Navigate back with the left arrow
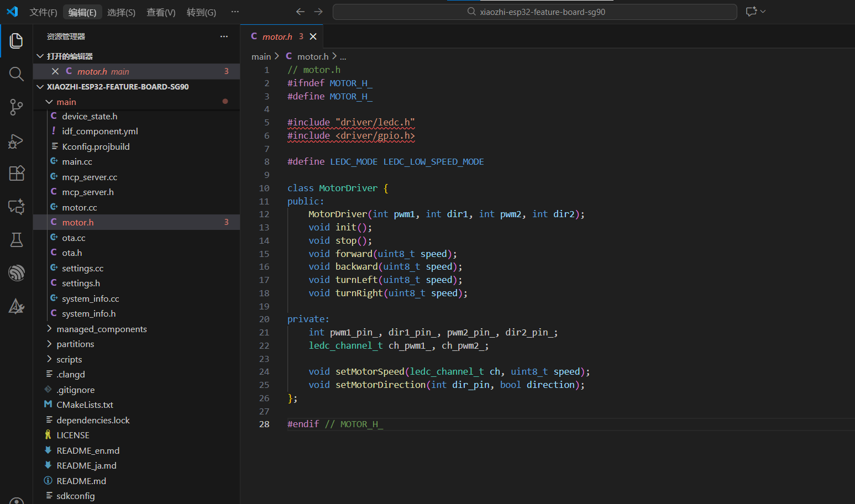The height and width of the screenshot is (504, 855). coord(300,12)
